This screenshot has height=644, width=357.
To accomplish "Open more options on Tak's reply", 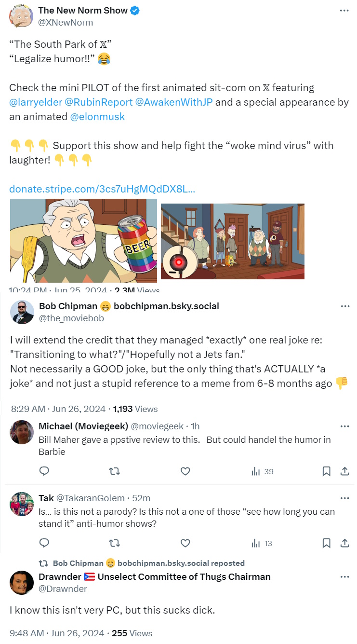I will pos(344,498).
